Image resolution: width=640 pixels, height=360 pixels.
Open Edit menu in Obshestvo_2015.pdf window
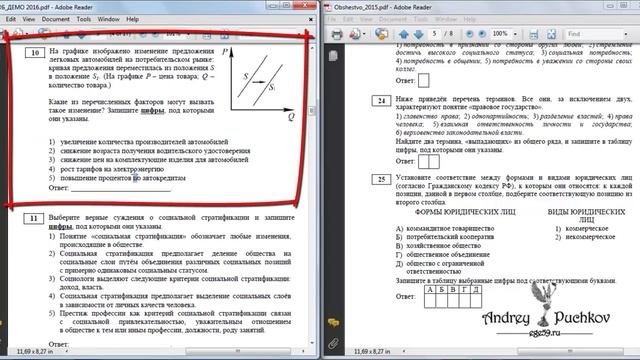(348, 19)
